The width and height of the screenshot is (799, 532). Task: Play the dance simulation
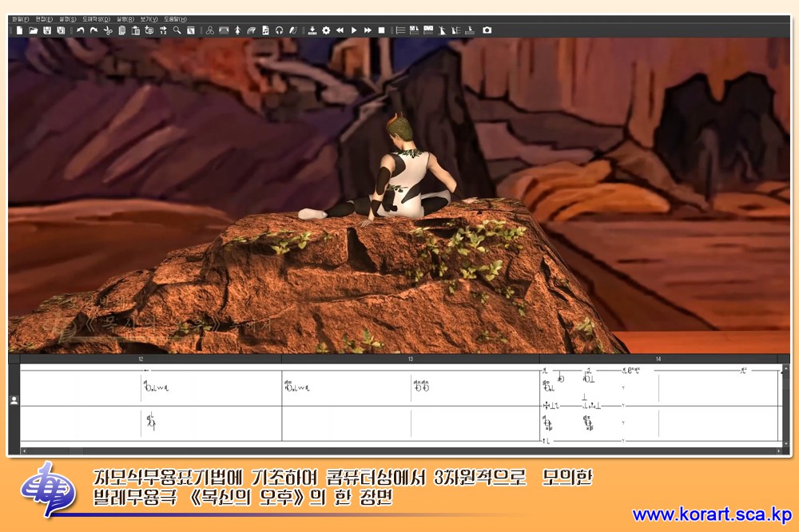(x=354, y=30)
